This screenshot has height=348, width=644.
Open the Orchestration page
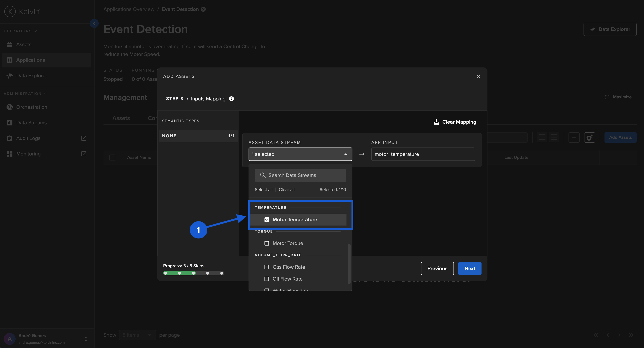click(32, 107)
